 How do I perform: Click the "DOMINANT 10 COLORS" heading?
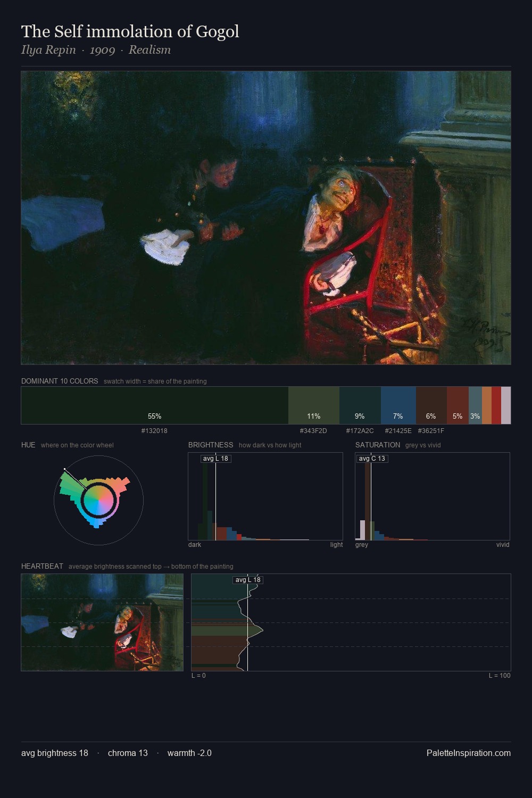pyautogui.click(x=60, y=381)
